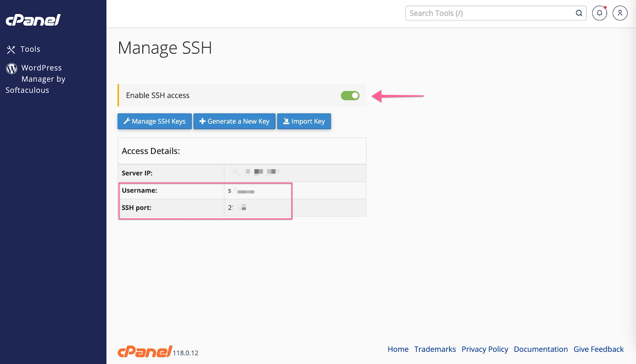636x364 pixels.
Task: Open the Privacy Policy link
Action: click(x=485, y=349)
